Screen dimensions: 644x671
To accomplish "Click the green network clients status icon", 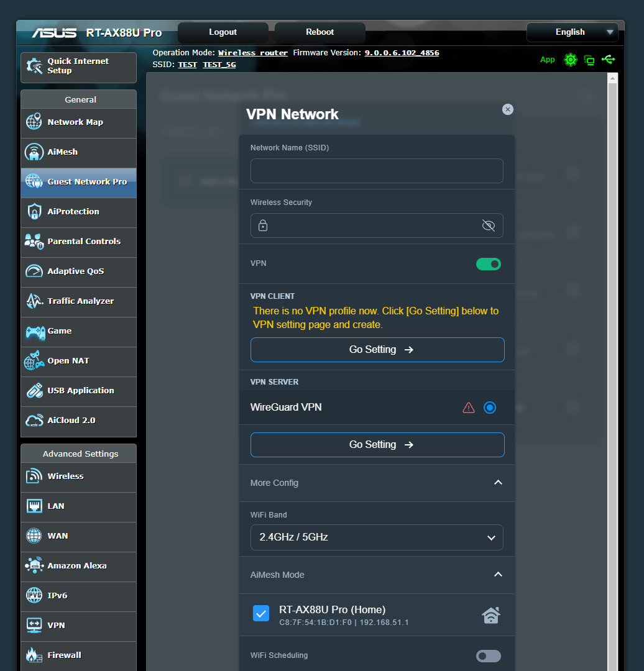I will [x=589, y=60].
